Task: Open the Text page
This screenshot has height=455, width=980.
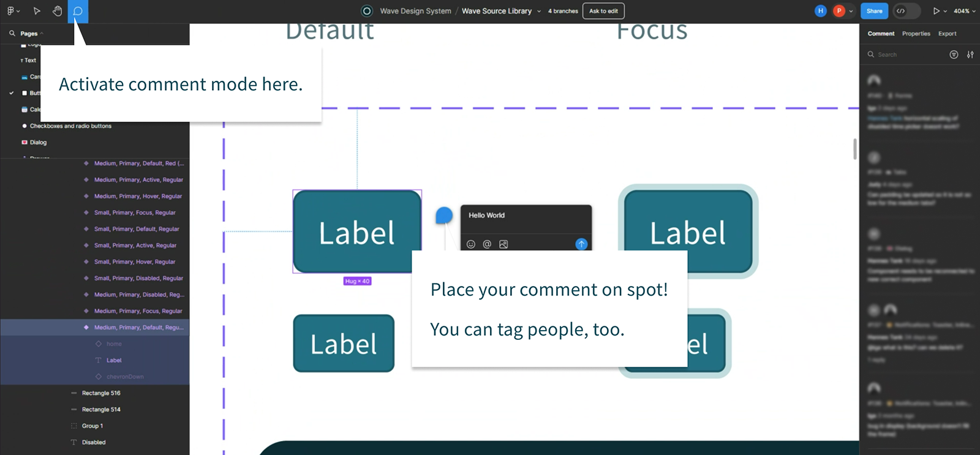Action: tap(30, 60)
